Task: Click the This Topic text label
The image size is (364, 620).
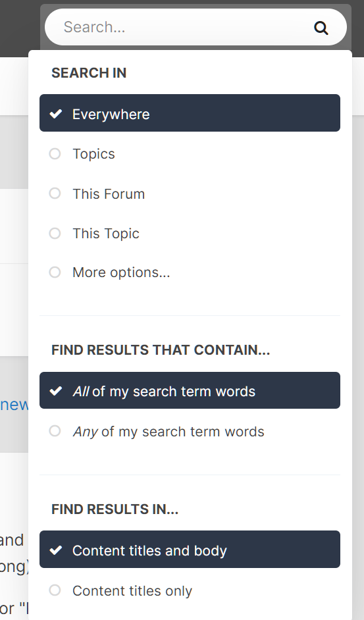Action: coord(106,233)
